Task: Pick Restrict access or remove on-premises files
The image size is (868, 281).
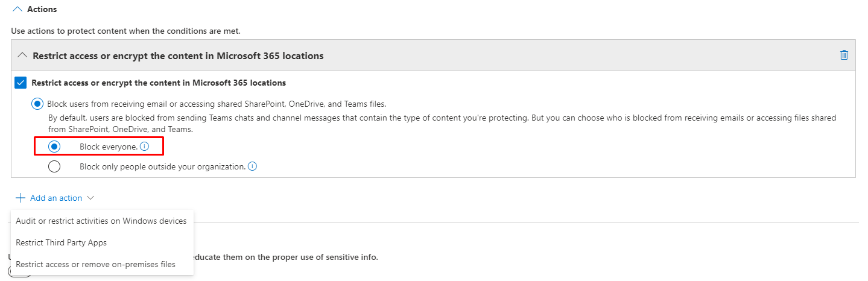Action: 95,264
